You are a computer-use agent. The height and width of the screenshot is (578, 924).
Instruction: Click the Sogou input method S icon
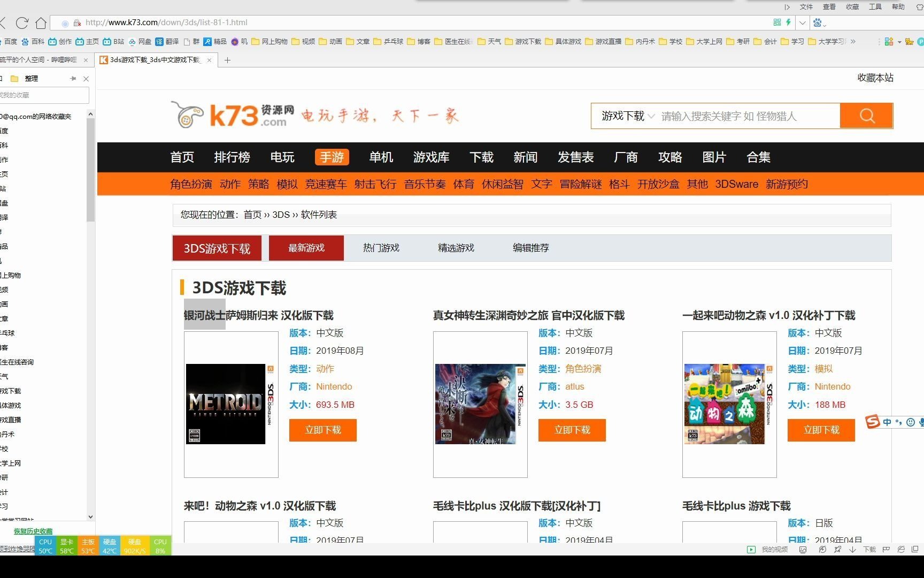(x=873, y=422)
